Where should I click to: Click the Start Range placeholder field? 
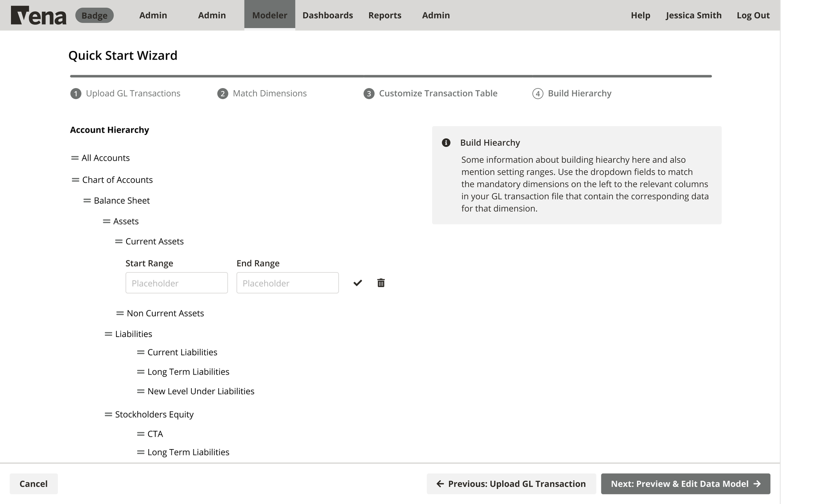(177, 283)
